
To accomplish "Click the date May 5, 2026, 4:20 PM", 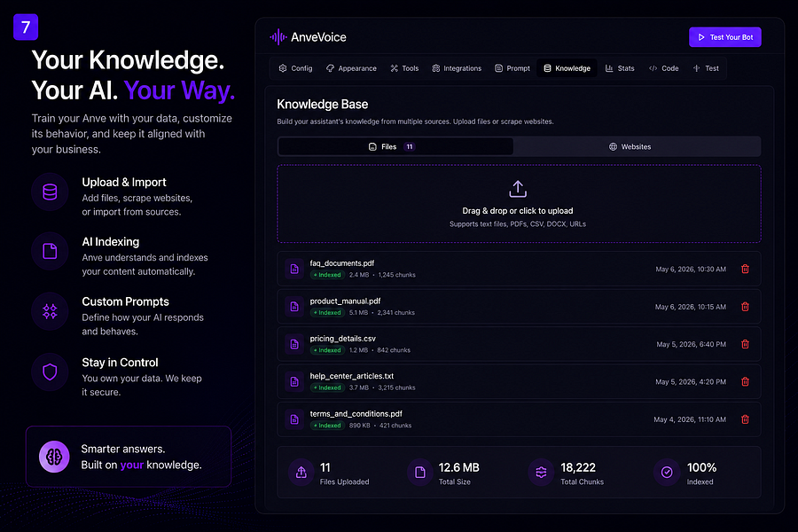I will tap(691, 382).
